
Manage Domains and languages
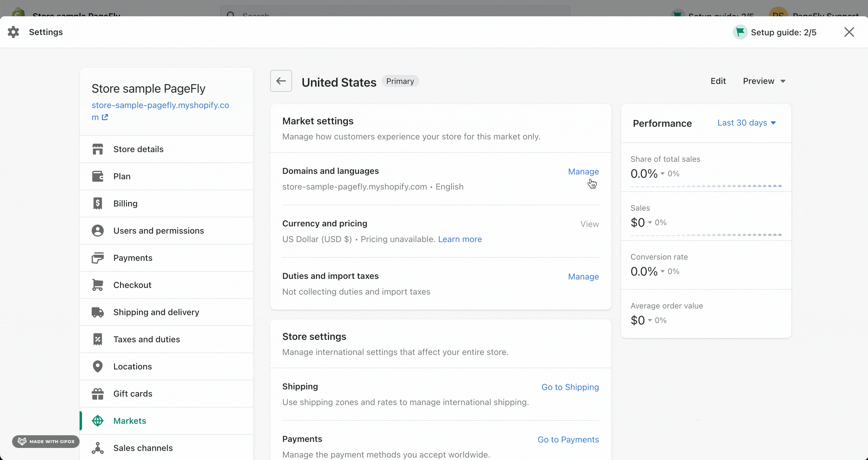[x=583, y=172]
